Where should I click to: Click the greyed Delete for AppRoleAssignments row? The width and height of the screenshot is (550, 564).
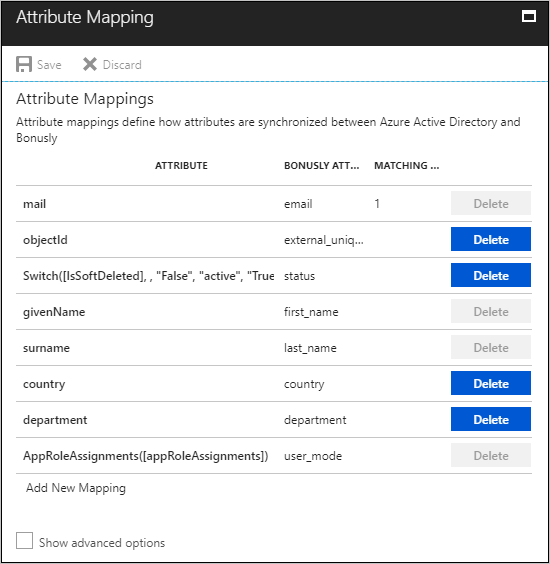coord(491,455)
